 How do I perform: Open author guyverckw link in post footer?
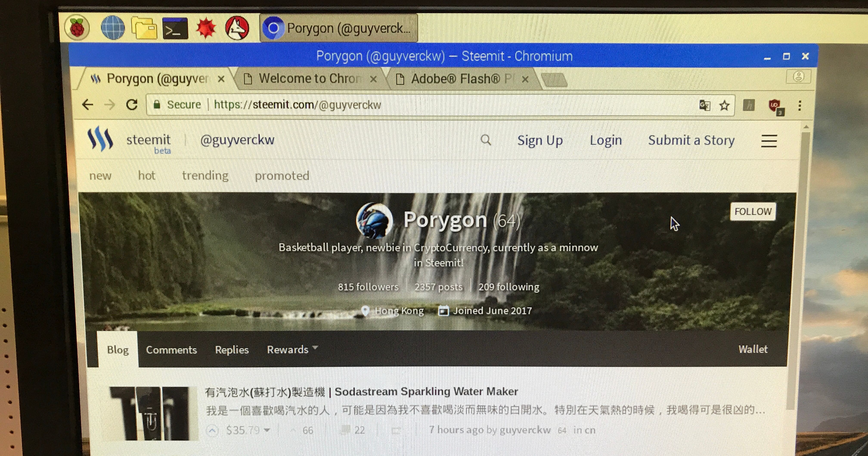pos(525,430)
